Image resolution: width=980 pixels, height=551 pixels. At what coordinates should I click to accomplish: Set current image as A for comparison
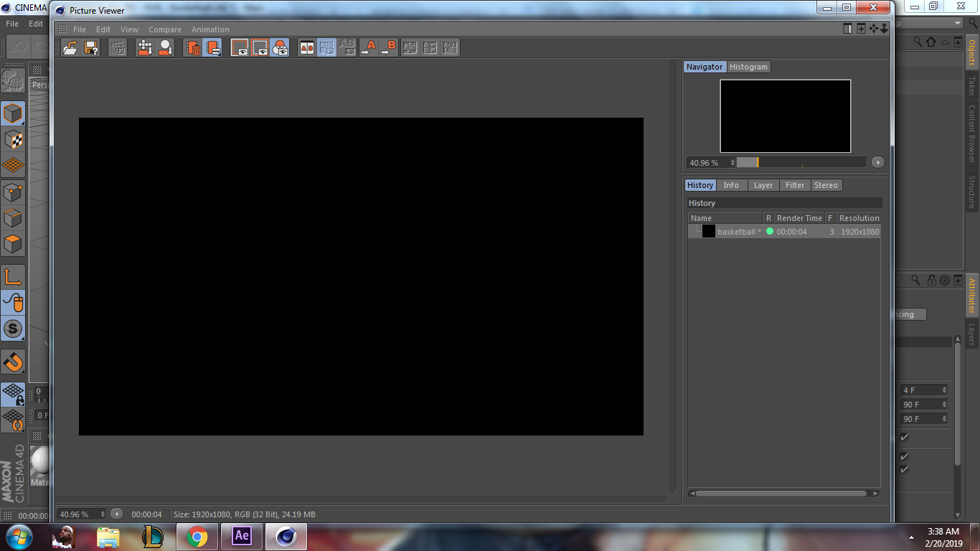coord(371,47)
